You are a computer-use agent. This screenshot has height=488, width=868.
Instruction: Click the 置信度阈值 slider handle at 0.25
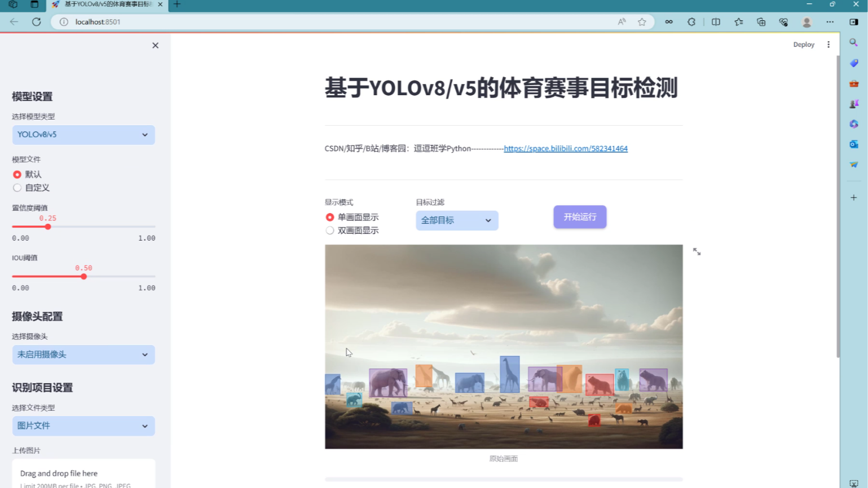(x=48, y=227)
